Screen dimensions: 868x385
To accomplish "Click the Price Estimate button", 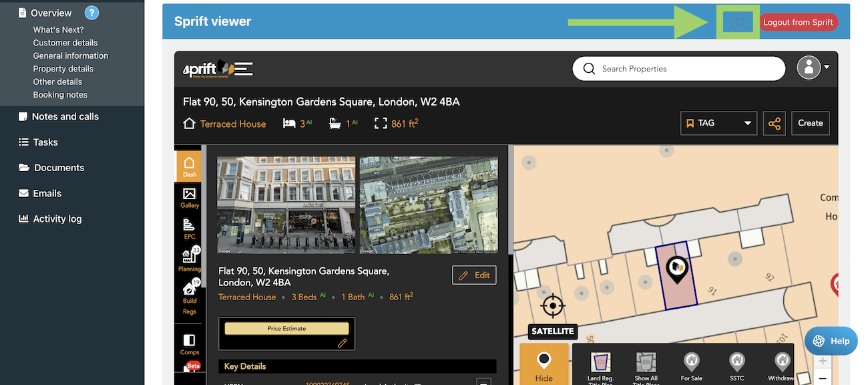I will [287, 328].
